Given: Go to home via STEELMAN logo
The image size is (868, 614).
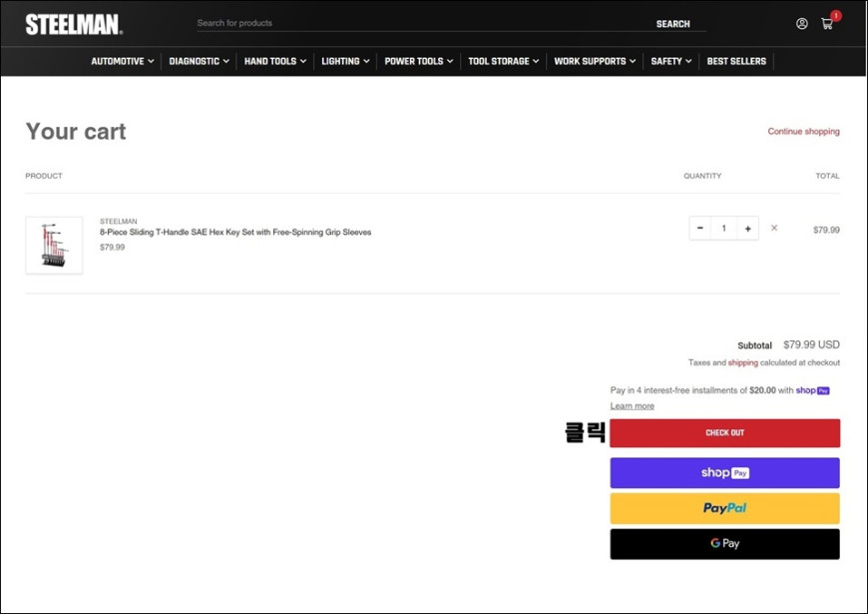Looking at the screenshot, I should 74,25.
